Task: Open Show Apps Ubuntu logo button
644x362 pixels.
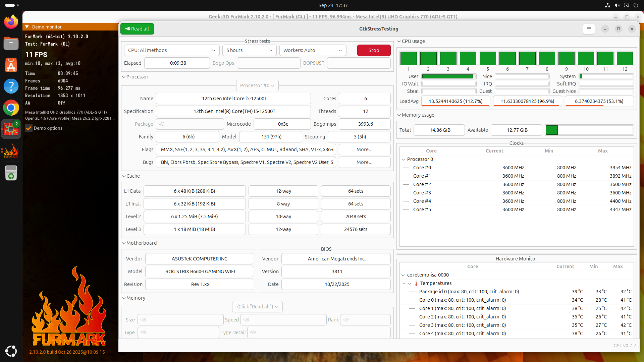Action: pos(11,351)
